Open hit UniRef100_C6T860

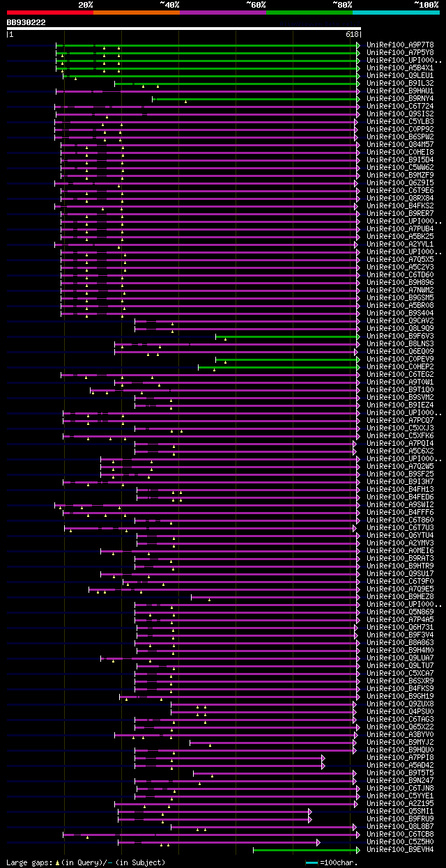400,520
